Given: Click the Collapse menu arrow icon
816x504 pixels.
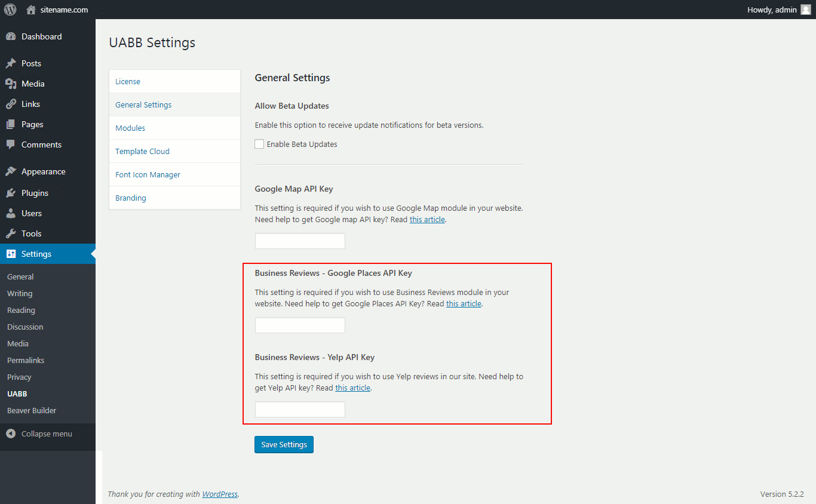Looking at the screenshot, I should 11,434.
